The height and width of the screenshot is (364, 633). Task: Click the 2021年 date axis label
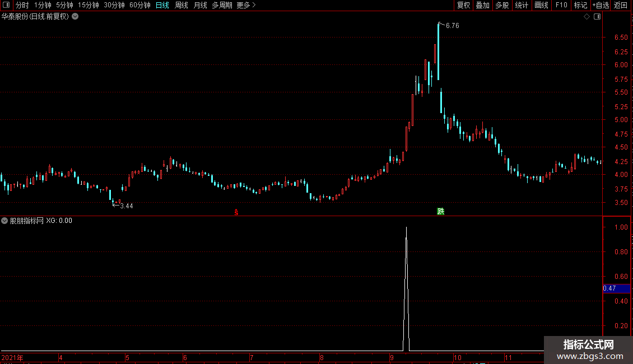coord(12,358)
